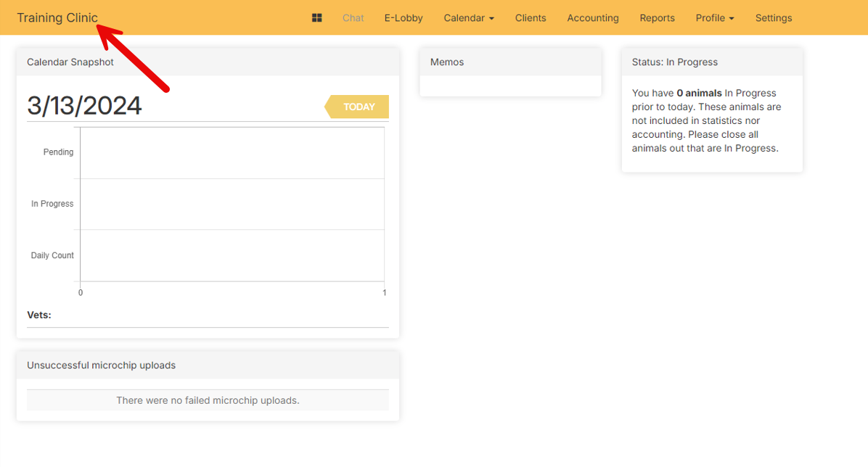Click the In Progress row label in chart
868x467 pixels.
52,204
